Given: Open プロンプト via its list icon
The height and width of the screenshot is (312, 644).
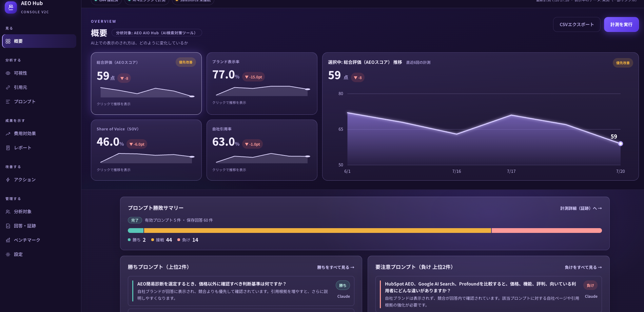Looking at the screenshot, I should point(8,102).
